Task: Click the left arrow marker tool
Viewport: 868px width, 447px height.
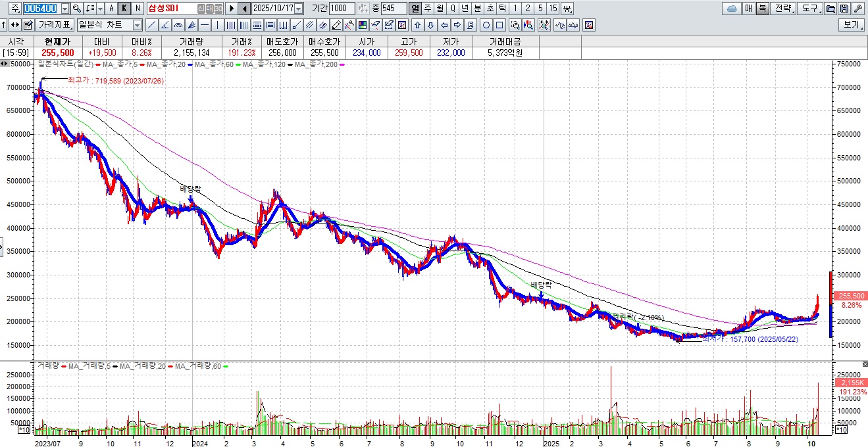Action: click(x=444, y=25)
